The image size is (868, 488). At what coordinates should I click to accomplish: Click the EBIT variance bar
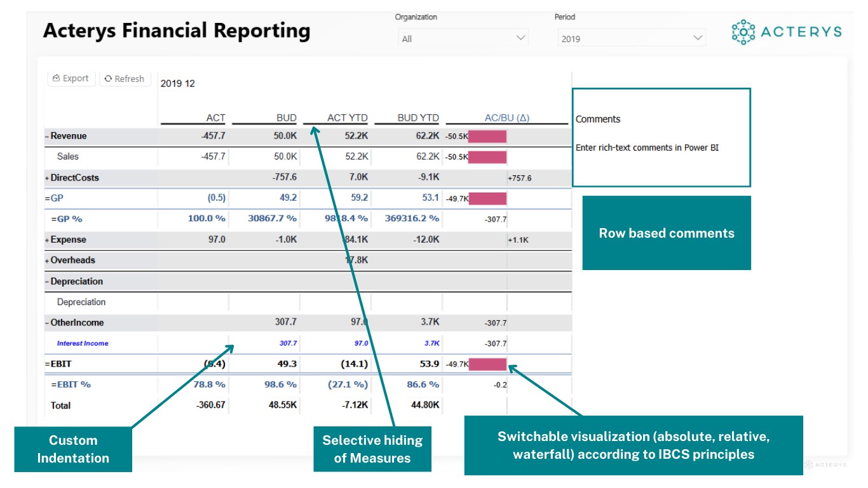tap(487, 364)
